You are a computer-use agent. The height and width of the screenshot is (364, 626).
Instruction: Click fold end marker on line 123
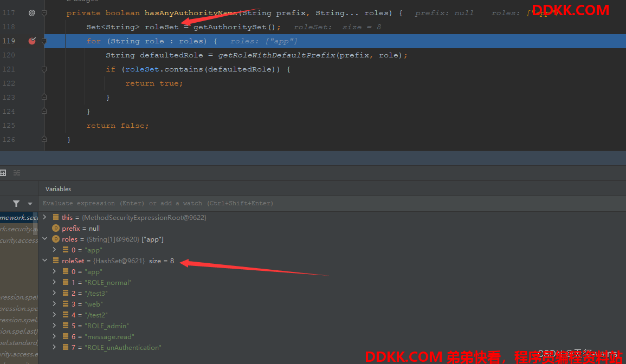(44, 97)
